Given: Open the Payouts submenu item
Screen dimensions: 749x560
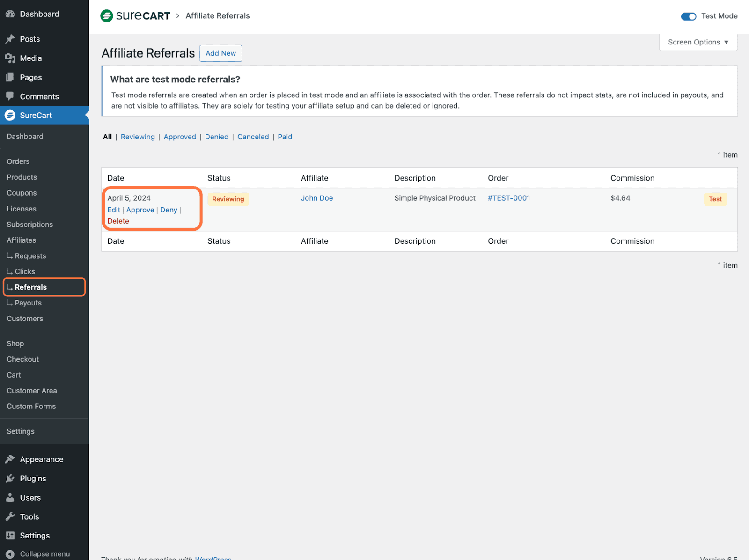Looking at the screenshot, I should click(28, 303).
